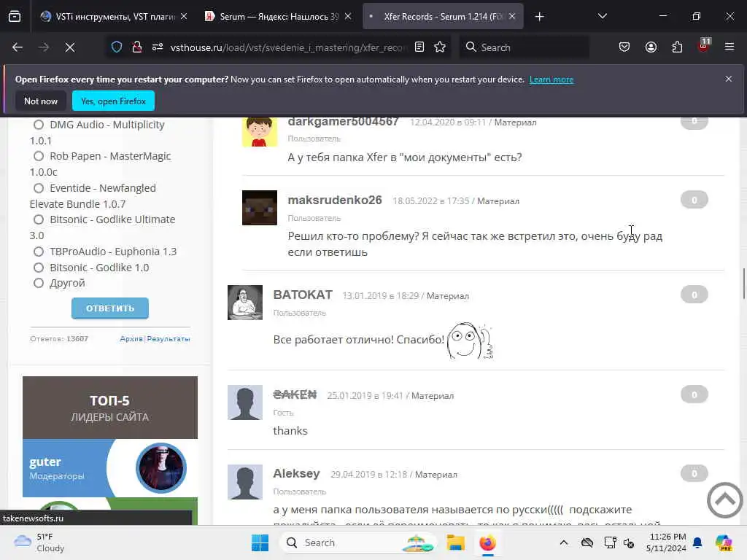
Task: Select DMG Audio - Multiplicity radio option
Action: (39, 125)
